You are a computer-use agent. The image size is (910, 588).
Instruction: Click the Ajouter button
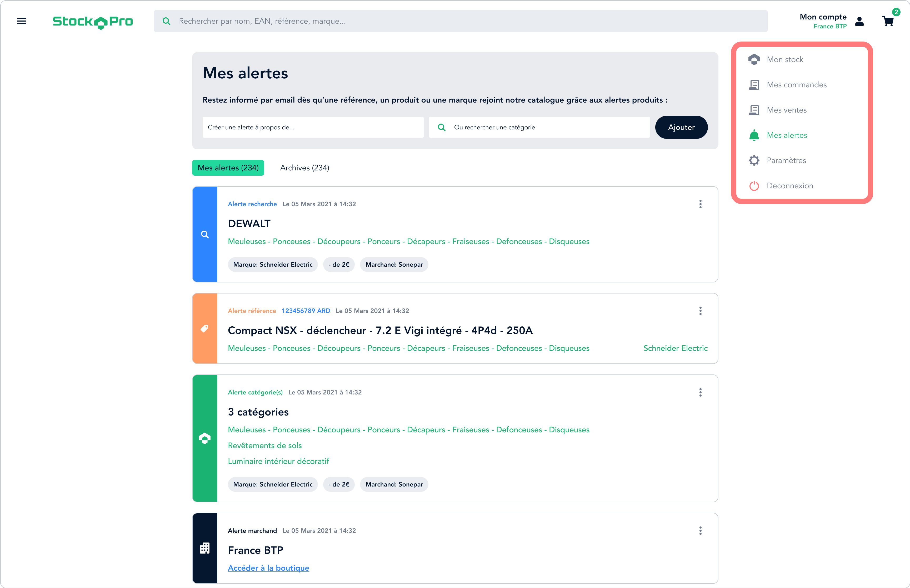pyautogui.click(x=681, y=127)
